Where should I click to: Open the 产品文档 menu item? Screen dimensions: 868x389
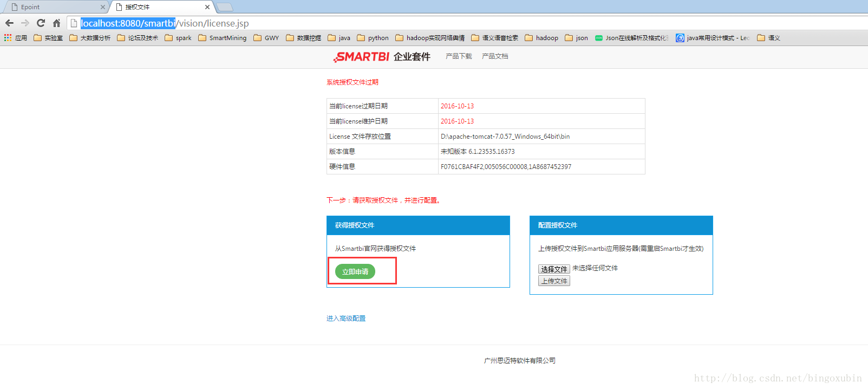[495, 56]
